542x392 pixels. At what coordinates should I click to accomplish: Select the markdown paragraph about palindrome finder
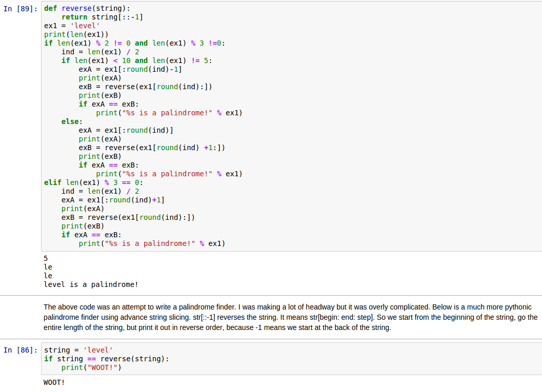[290, 317]
